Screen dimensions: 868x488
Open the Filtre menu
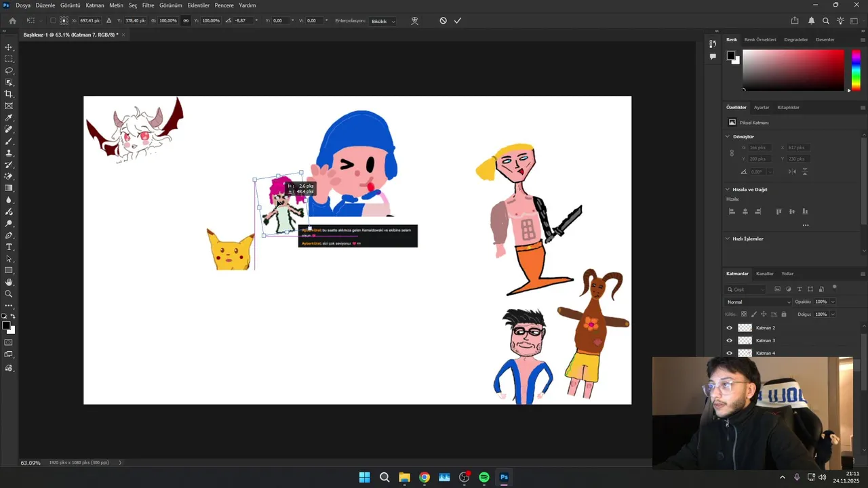[x=148, y=5]
